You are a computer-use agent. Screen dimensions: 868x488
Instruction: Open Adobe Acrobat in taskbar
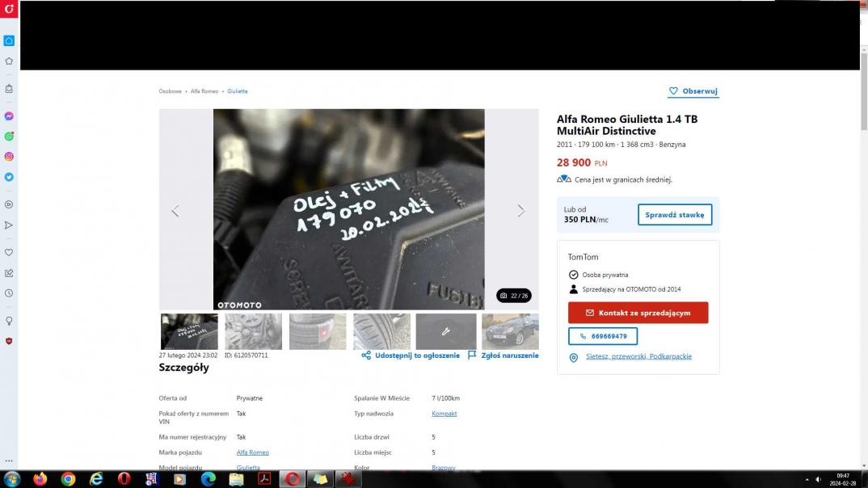click(264, 479)
